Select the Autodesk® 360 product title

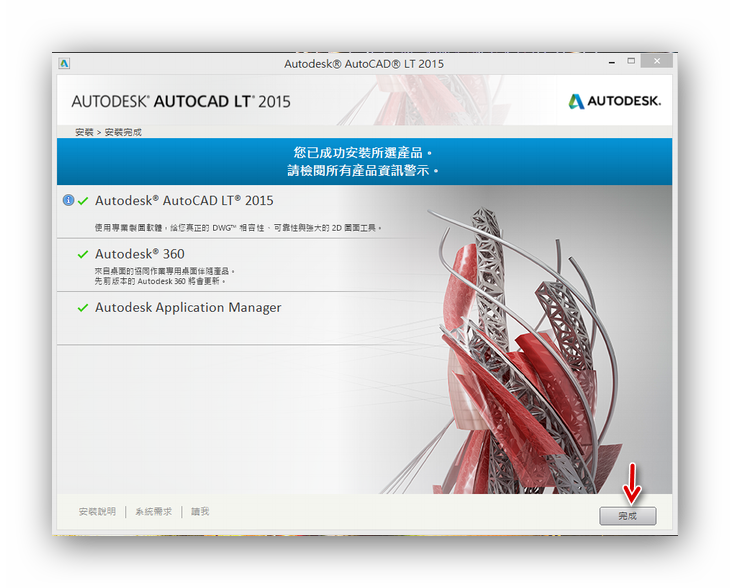(140, 254)
